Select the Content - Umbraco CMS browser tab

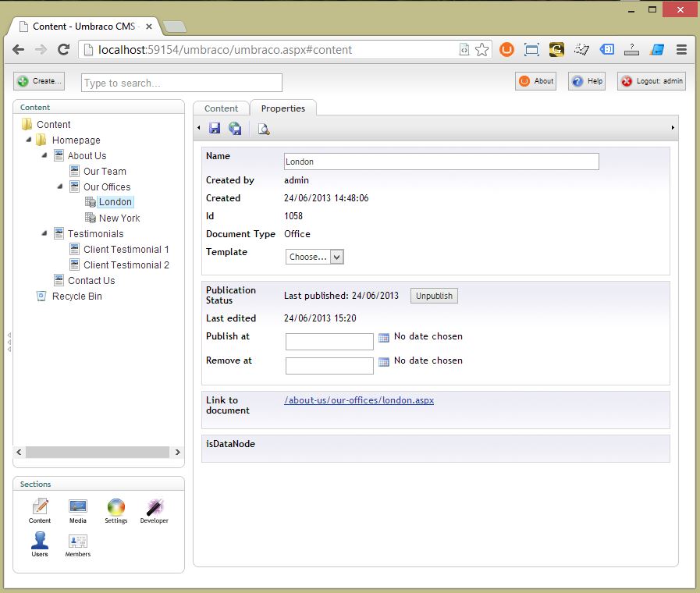point(84,27)
